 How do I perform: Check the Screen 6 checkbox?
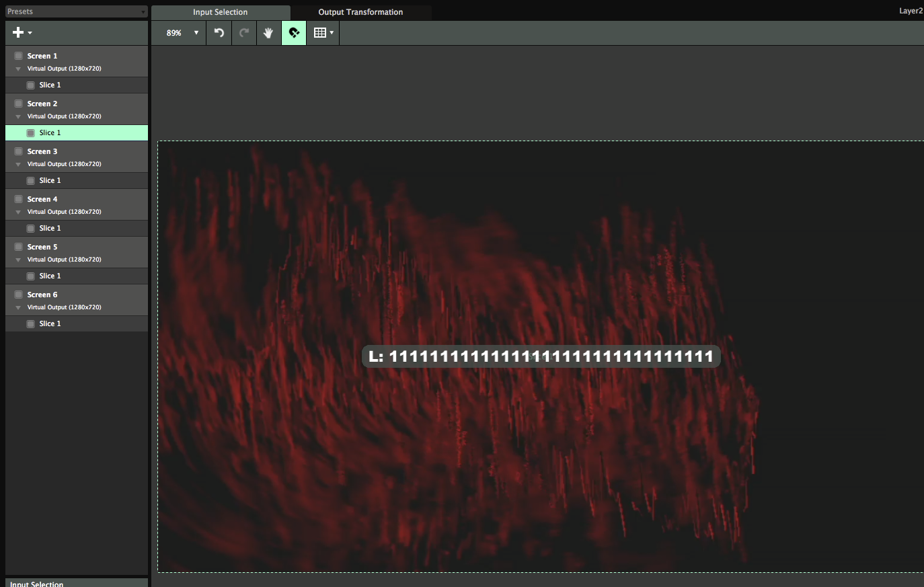coord(19,295)
